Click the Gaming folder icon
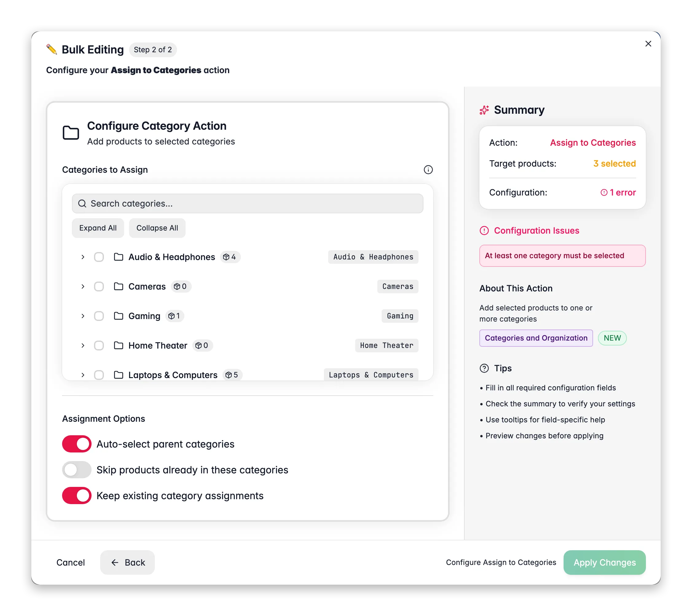692x616 pixels. click(x=119, y=316)
